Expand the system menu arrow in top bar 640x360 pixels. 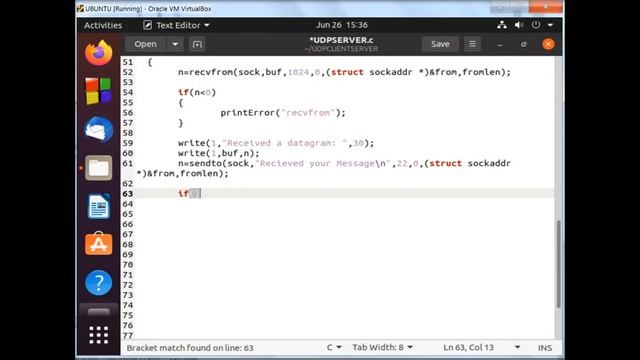(550, 25)
